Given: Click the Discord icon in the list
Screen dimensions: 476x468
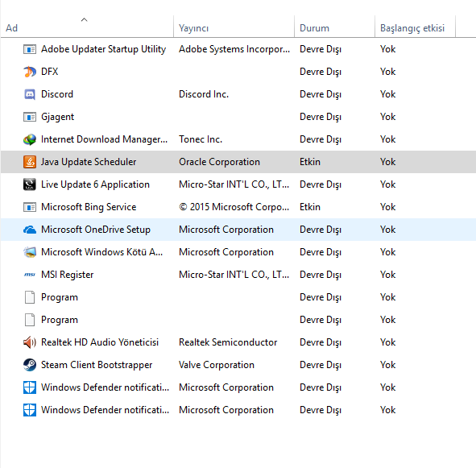Looking at the screenshot, I should [30, 94].
